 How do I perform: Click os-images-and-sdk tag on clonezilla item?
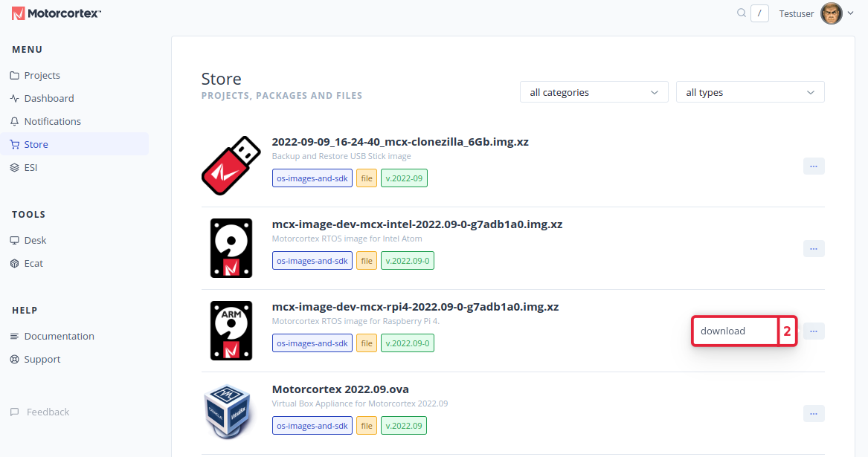click(312, 178)
